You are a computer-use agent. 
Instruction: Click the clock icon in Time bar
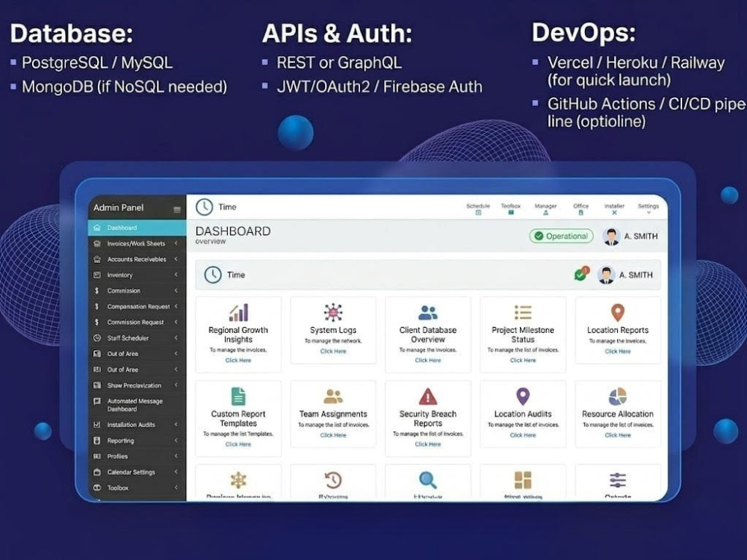(213, 275)
